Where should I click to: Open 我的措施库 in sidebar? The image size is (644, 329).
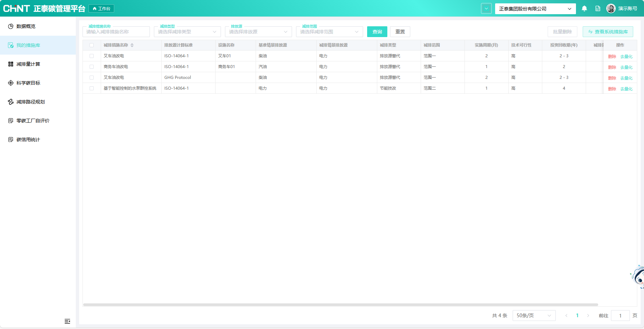(38, 45)
